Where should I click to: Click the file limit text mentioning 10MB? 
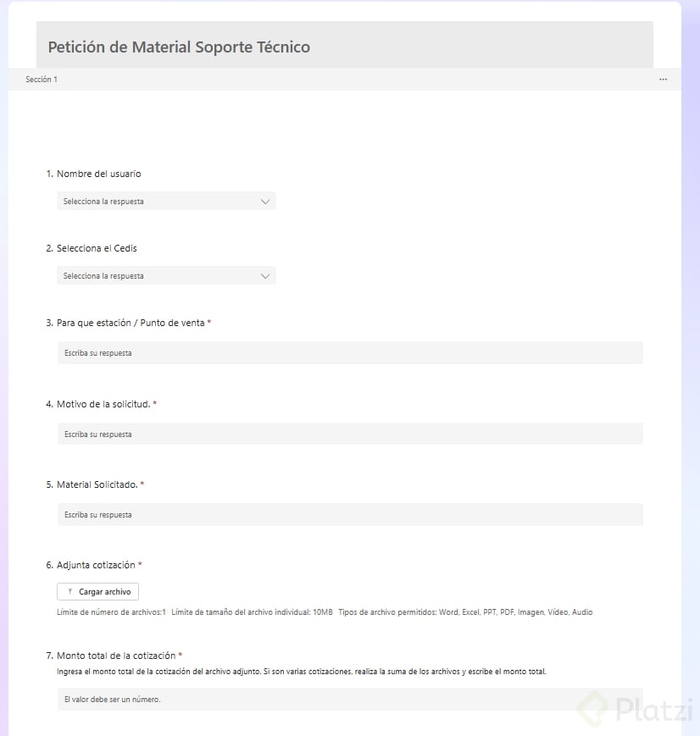click(x=252, y=612)
